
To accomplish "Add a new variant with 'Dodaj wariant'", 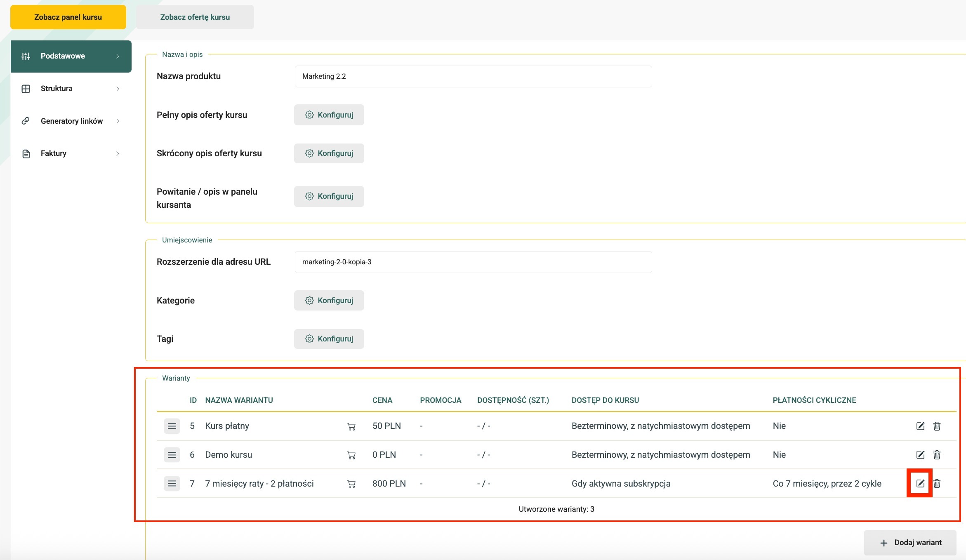I will tap(910, 543).
